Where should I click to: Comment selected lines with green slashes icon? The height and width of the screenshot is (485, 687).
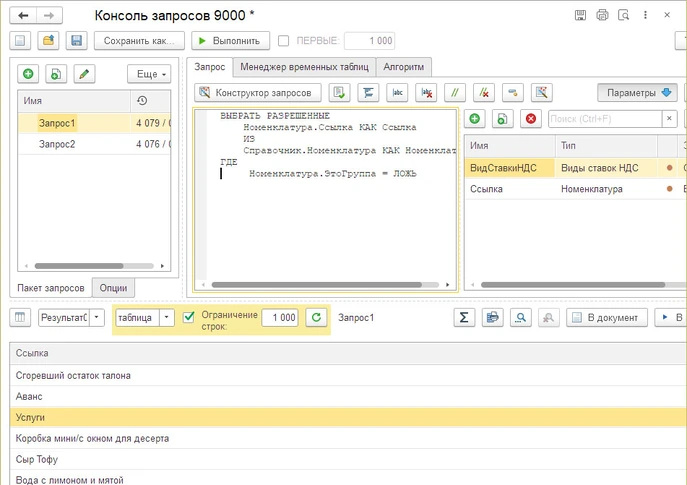[455, 92]
